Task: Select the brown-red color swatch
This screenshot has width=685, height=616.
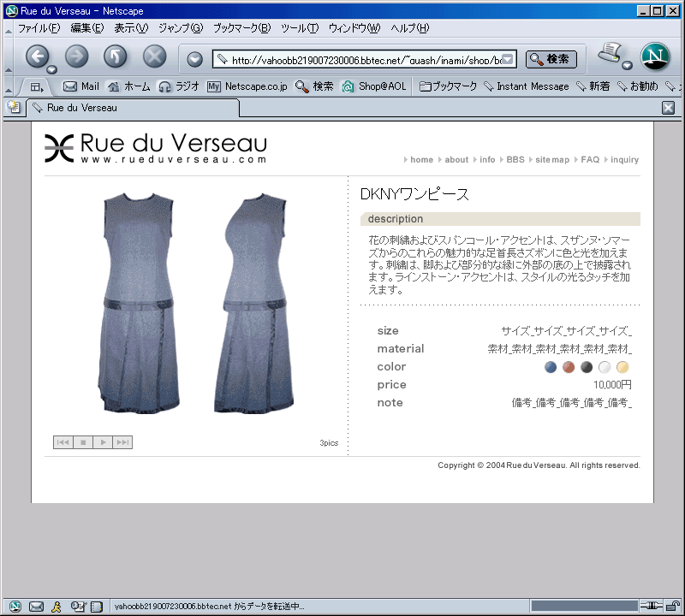Action: tap(569, 367)
